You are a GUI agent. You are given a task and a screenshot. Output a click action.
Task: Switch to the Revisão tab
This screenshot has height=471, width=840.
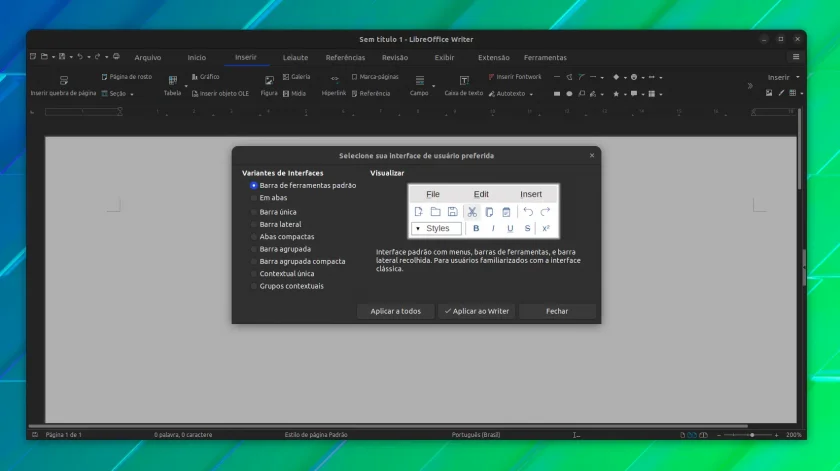[x=395, y=57]
